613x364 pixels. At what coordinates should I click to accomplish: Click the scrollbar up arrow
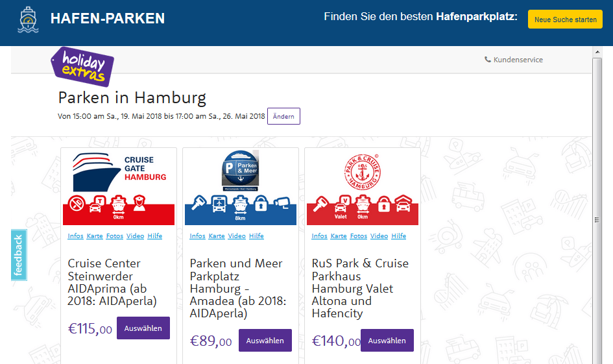click(597, 52)
